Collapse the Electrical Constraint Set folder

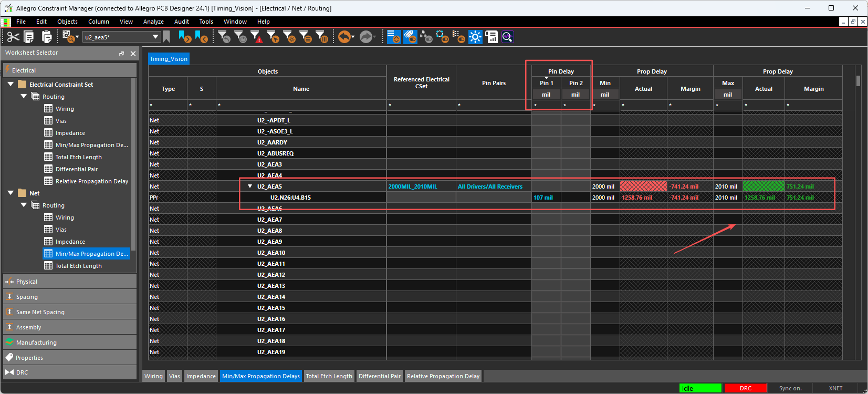(x=11, y=84)
